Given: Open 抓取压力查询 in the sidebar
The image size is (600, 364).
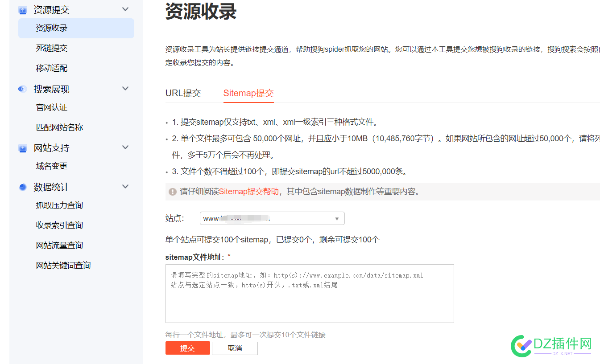Looking at the screenshot, I should [60, 205].
